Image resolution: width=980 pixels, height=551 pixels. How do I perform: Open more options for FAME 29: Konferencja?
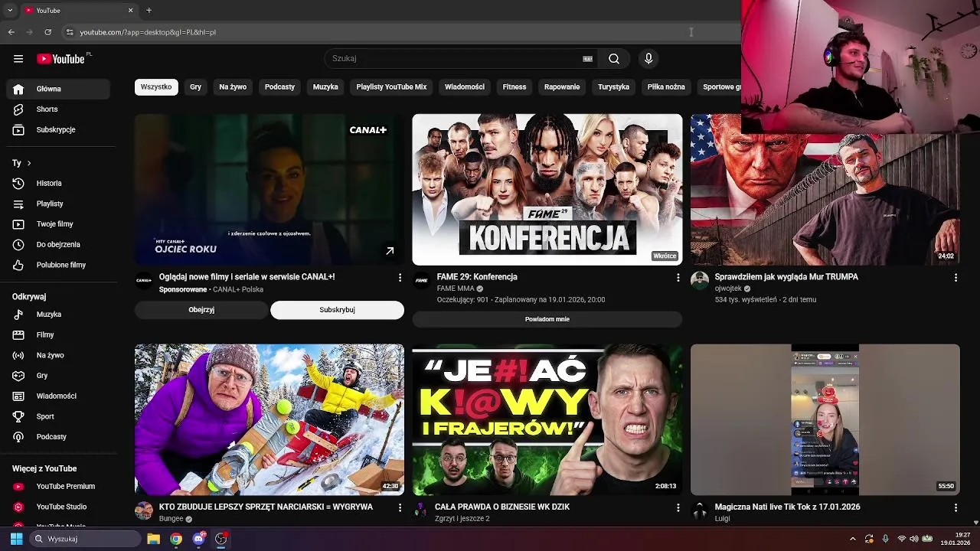point(678,278)
